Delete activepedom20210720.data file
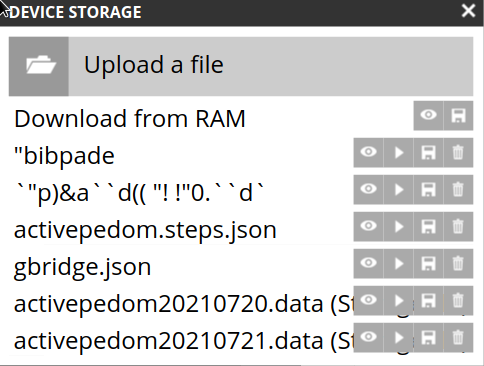The height and width of the screenshot is (366, 484). click(x=458, y=301)
